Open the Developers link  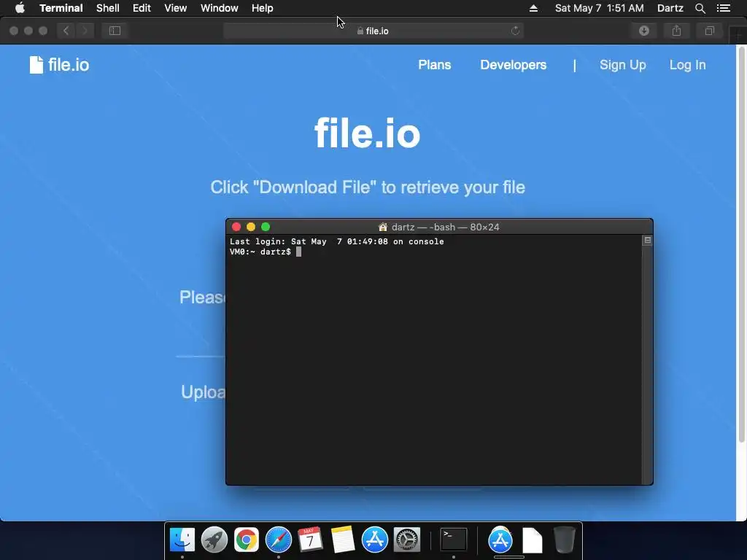click(513, 65)
